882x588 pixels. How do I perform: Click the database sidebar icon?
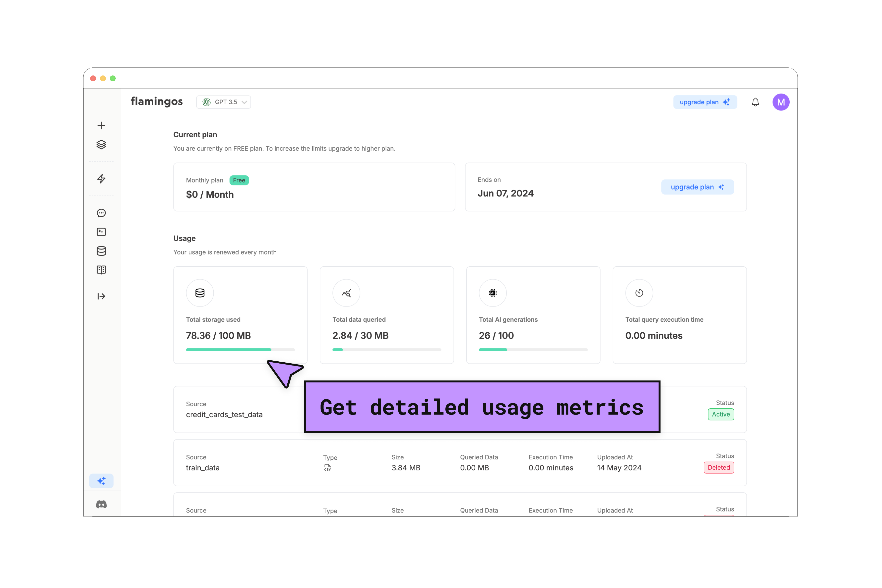click(x=101, y=251)
